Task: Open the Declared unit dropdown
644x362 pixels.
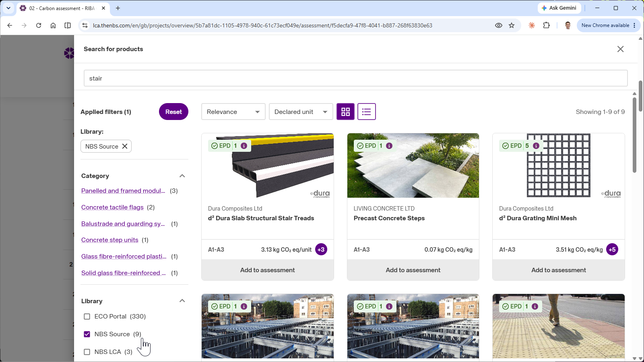Action: click(x=301, y=112)
